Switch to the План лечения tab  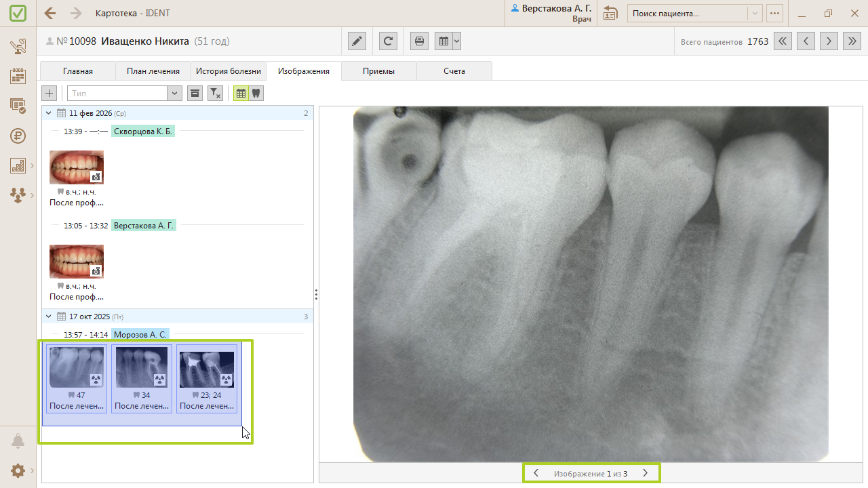click(x=153, y=71)
